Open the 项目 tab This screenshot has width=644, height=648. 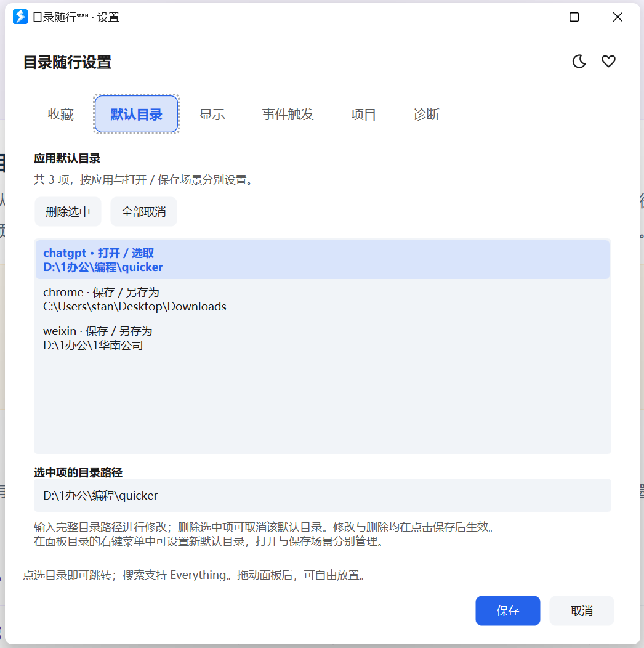click(363, 114)
